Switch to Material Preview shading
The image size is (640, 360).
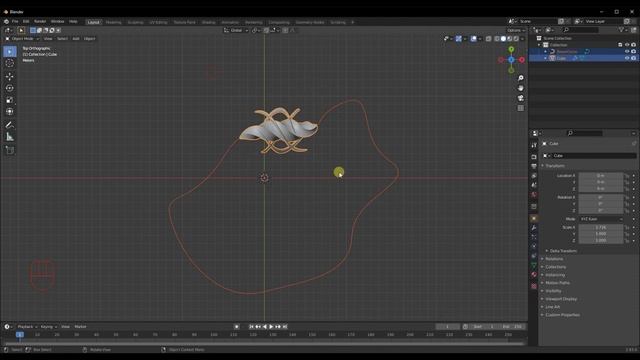click(510, 39)
